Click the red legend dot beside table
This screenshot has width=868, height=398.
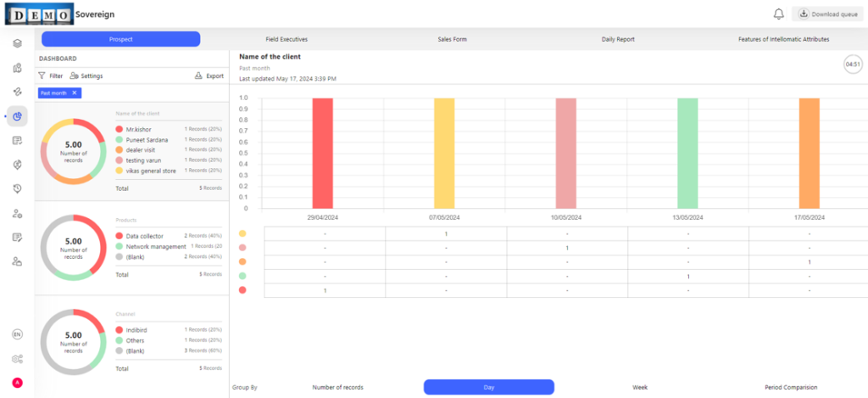[242, 290]
